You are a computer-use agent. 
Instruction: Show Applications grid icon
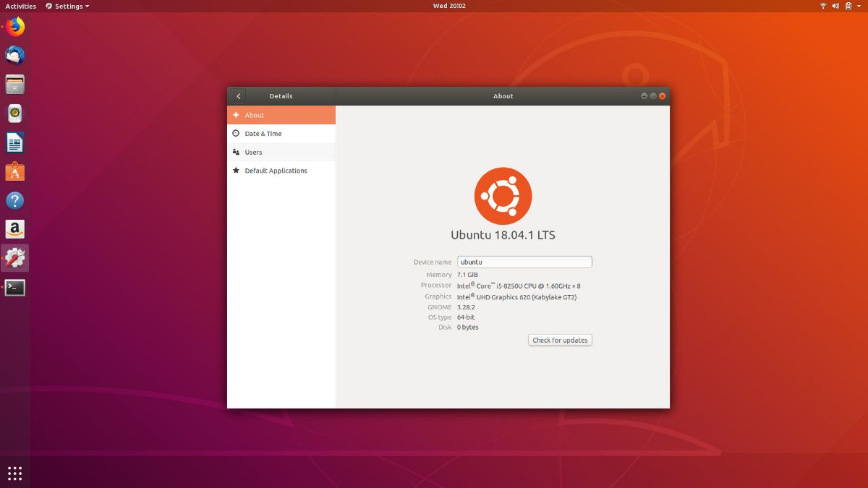pos(15,474)
